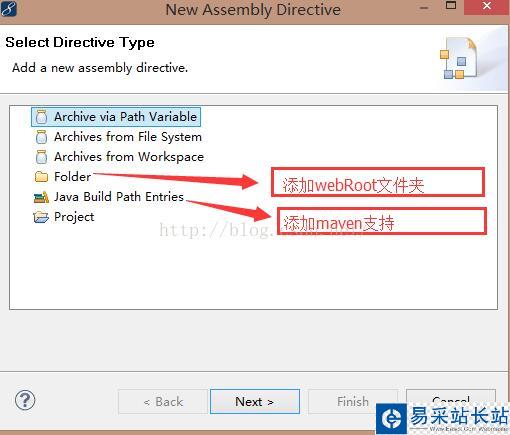Click the open folder icon beside Project
This screenshot has width=510, height=435.
point(41,217)
